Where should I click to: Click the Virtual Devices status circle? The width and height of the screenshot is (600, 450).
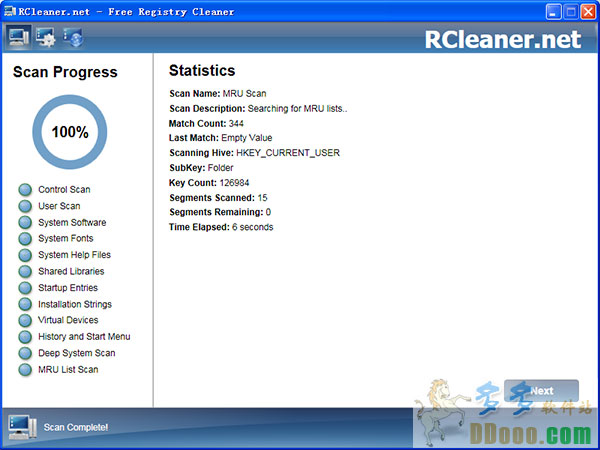point(25,320)
